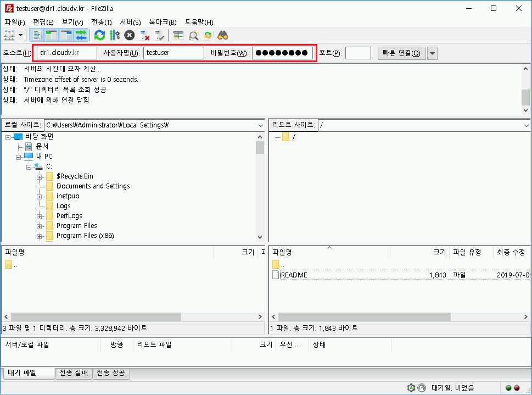Expand the Program Files (x86) folder
Screen dimensions: 532x395
[x=40, y=236]
